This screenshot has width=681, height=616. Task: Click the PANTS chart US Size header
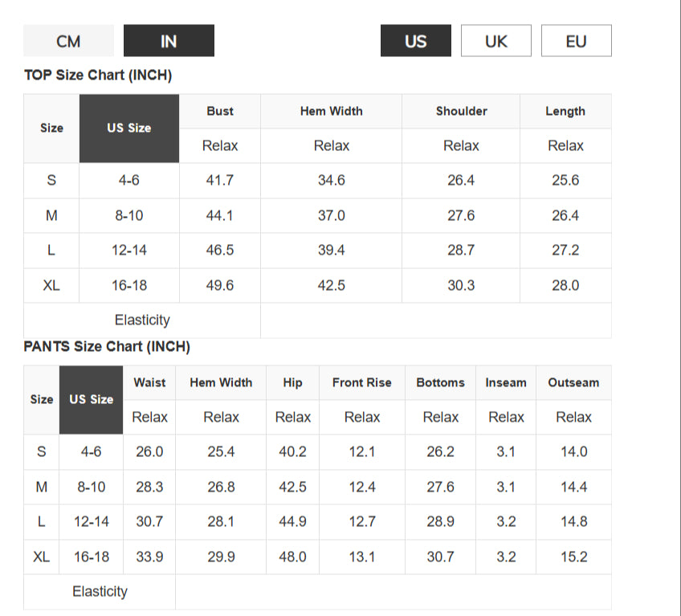[x=92, y=400]
